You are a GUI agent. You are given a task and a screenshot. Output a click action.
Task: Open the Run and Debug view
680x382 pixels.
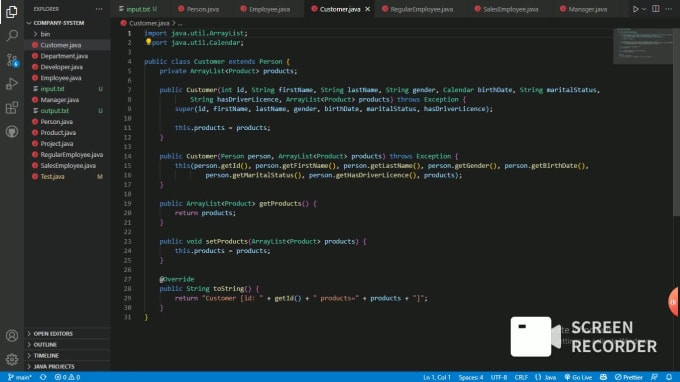point(12,84)
